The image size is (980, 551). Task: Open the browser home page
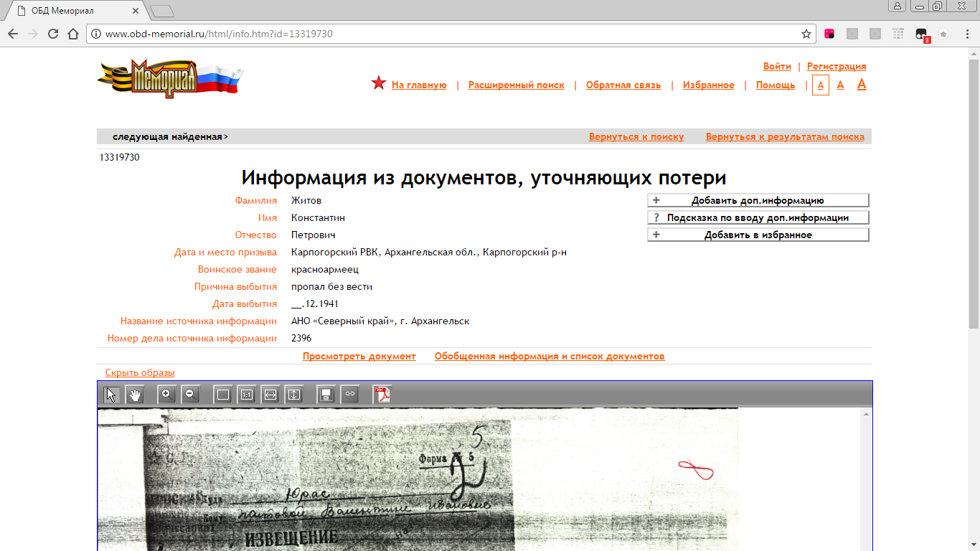72,34
